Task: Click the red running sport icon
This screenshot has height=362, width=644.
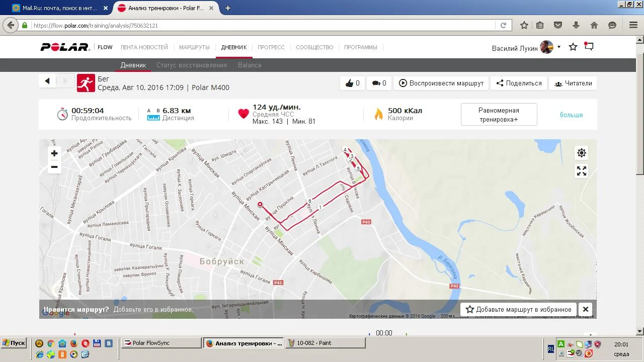Action: coord(86,83)
